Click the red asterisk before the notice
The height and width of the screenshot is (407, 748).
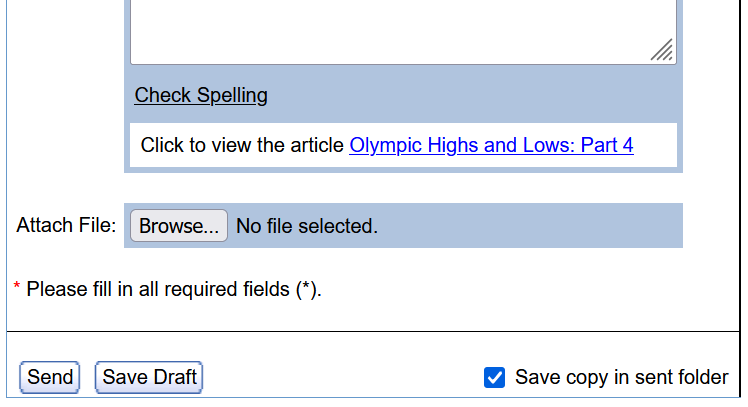point(17,289)
